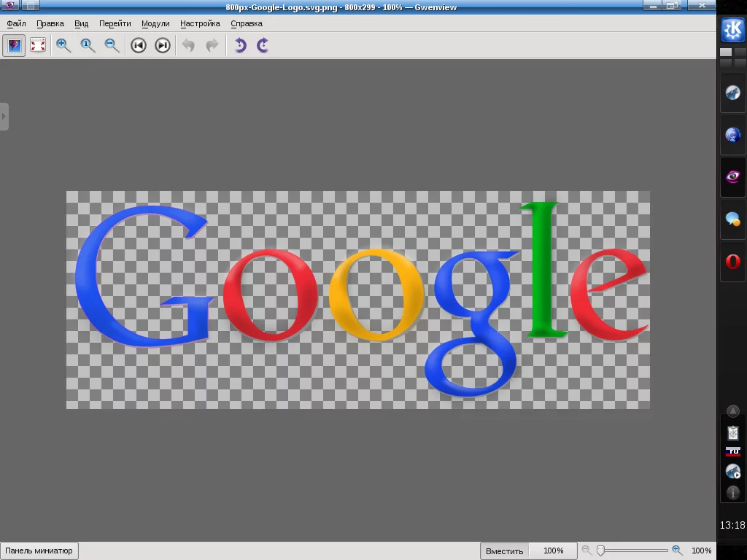
Task: Toggle Browse mode icon in toolbar
Action: 14,45
